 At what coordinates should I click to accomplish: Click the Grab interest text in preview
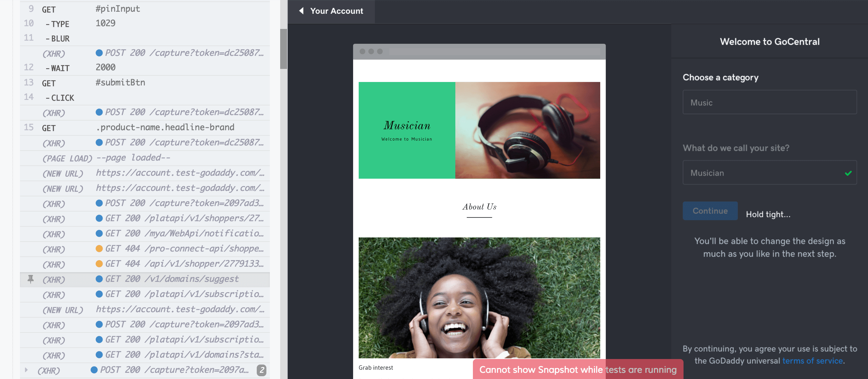click(375, 368)
